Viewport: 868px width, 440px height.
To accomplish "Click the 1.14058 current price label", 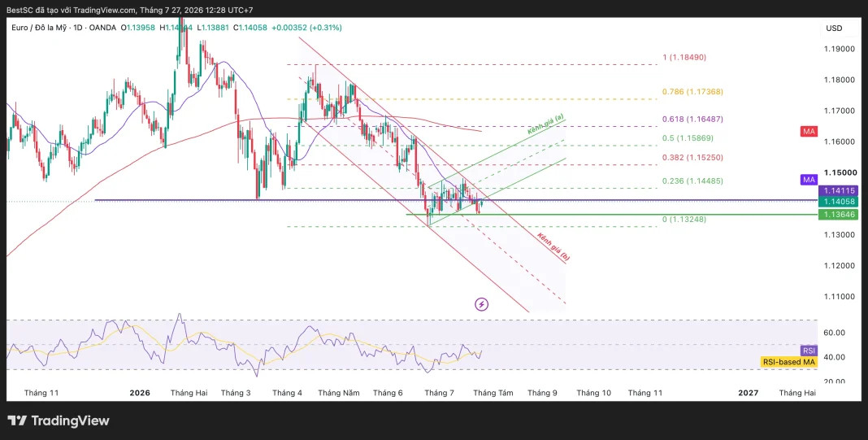I will 838,201.
